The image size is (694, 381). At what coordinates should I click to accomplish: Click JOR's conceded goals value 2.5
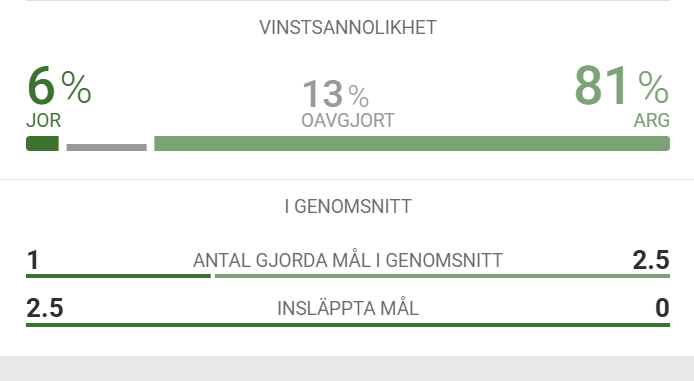click(45, 308)
